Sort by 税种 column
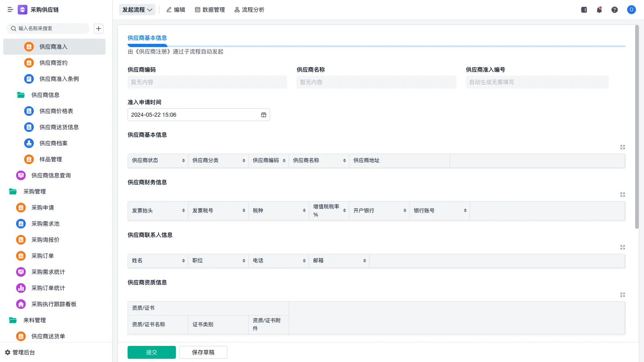This screenshot has height=362, width=644. [x=304, y=211]
